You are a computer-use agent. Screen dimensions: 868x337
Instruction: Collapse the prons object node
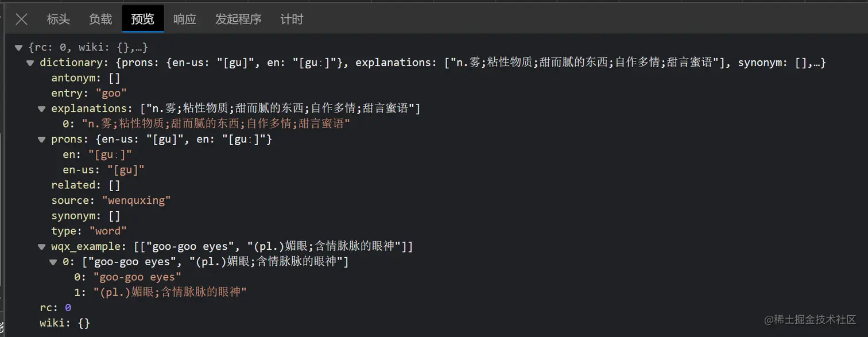(41, 139)
